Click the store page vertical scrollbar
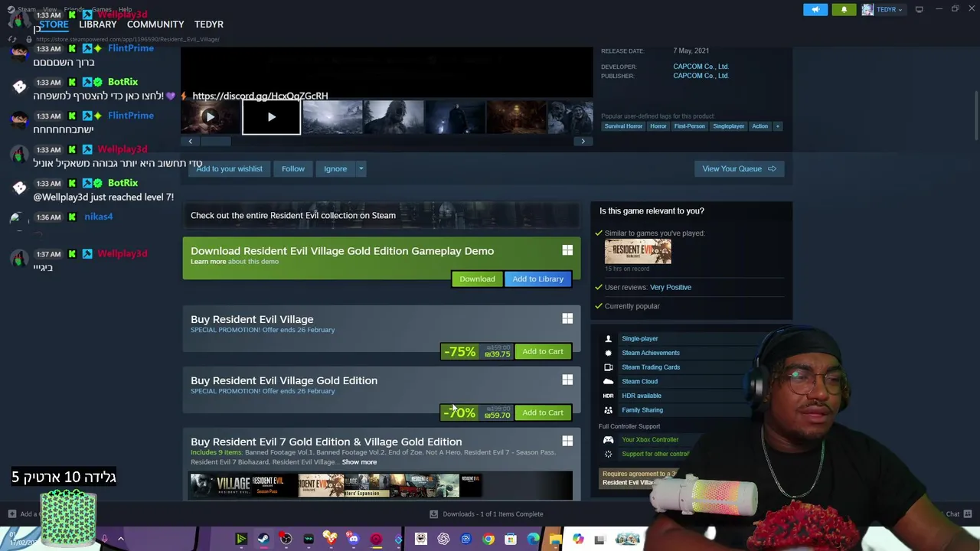 point(975,115)
